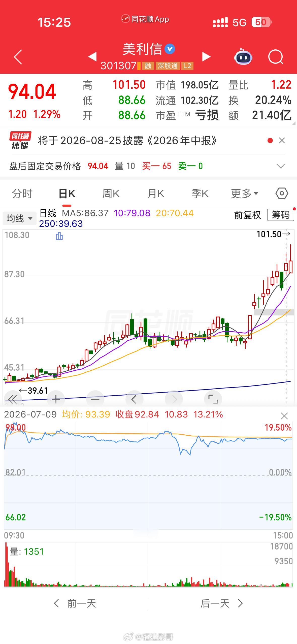This screenshot has width=297, height=644.
Task: Tap the 融 margin tag
Action: click(148, 66)
